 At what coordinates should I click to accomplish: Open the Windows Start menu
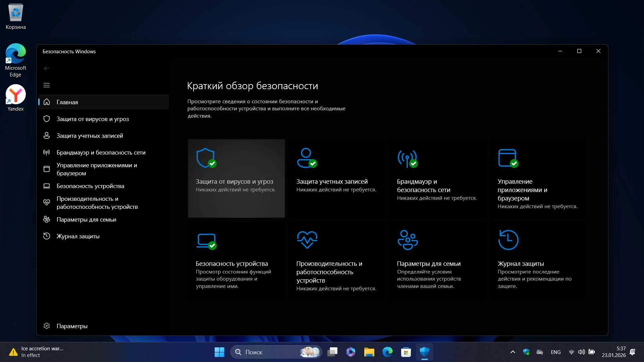(x=219, y=352)
